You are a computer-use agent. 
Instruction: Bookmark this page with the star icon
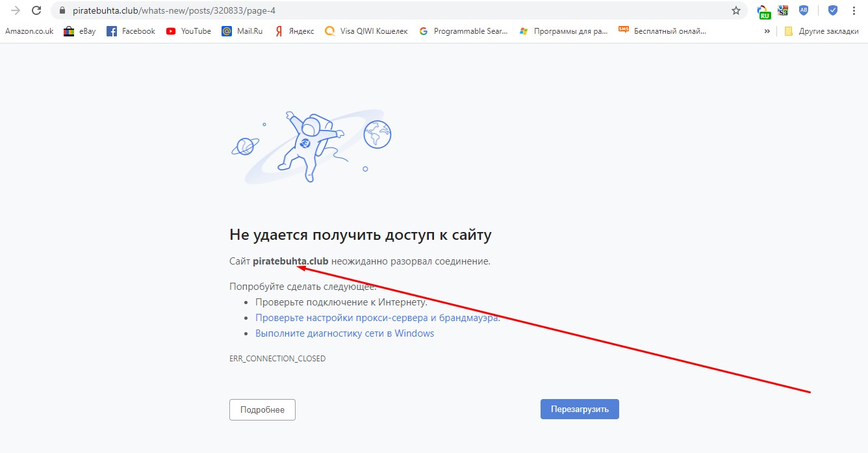pos(735,10)
